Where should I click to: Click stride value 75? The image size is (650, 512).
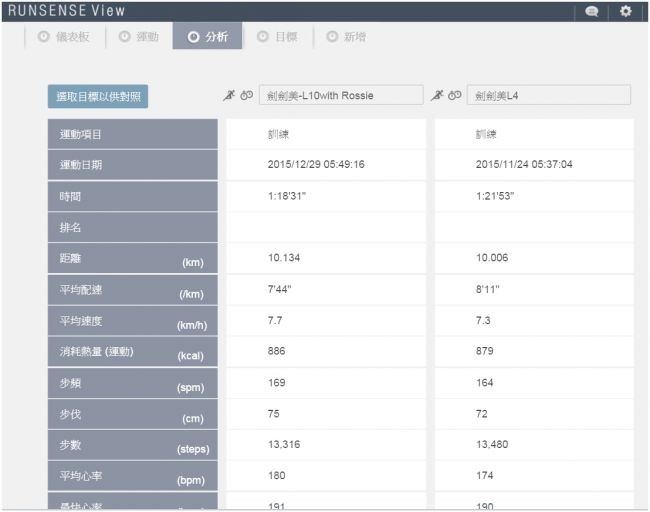pos(274,414)
